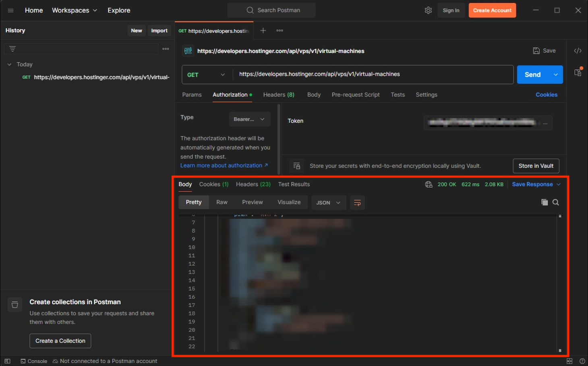Expand the Workspaces dropdown
The height and width of the screenshot is (366, 588).
pos(75,10)
